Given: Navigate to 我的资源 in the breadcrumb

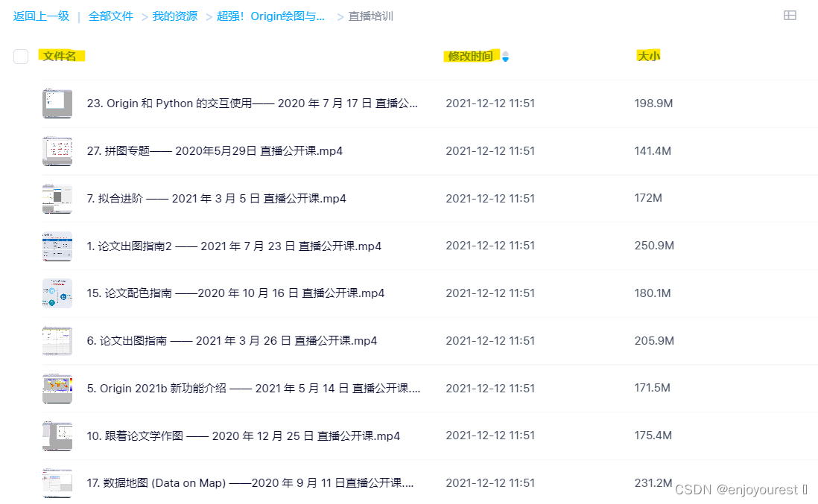Looking at the screenshot, I should 174,16.
